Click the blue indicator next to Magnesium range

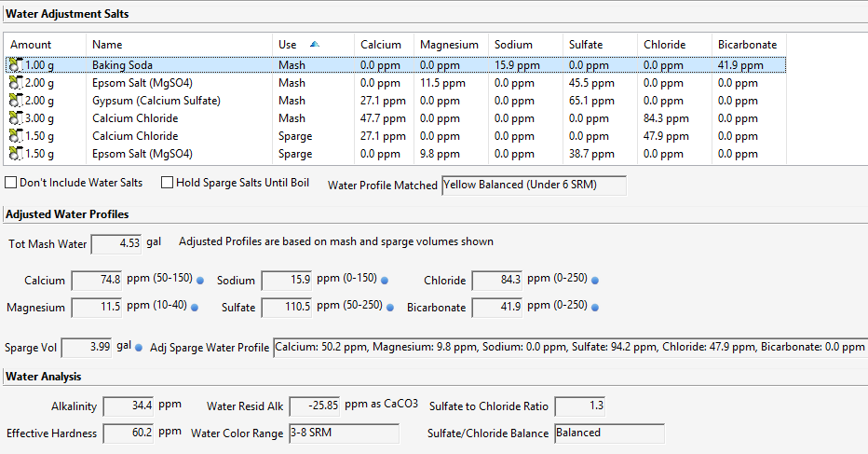[x=195, y=307]
